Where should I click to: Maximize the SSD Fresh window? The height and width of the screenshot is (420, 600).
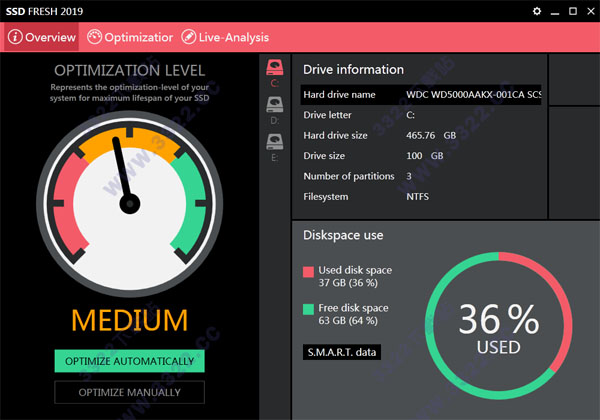[573, 11]
